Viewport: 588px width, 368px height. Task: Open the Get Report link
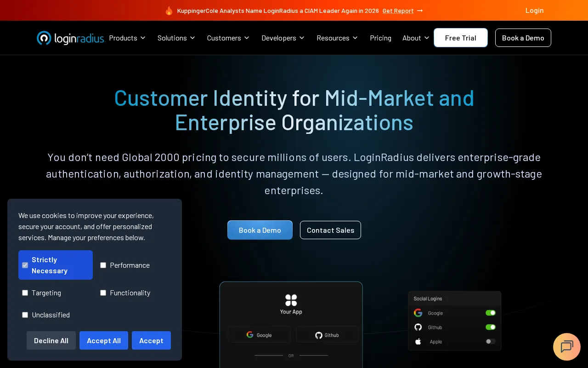click(398, 11)
